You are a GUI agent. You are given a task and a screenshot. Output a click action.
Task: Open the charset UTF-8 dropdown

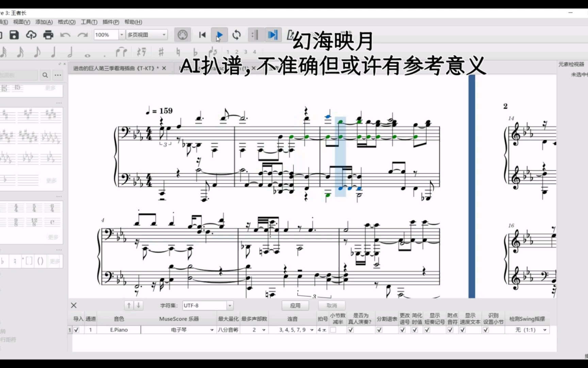tap(208, 306)
